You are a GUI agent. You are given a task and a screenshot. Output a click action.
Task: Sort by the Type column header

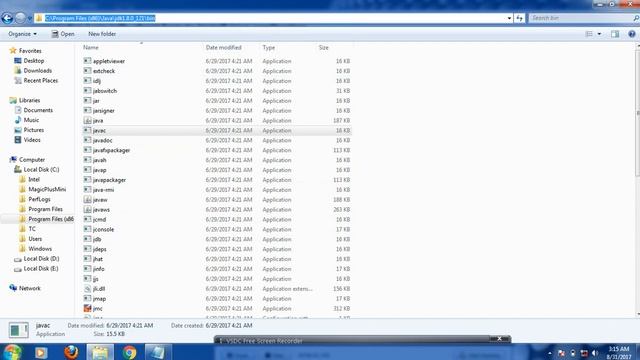tap(269, 47)
